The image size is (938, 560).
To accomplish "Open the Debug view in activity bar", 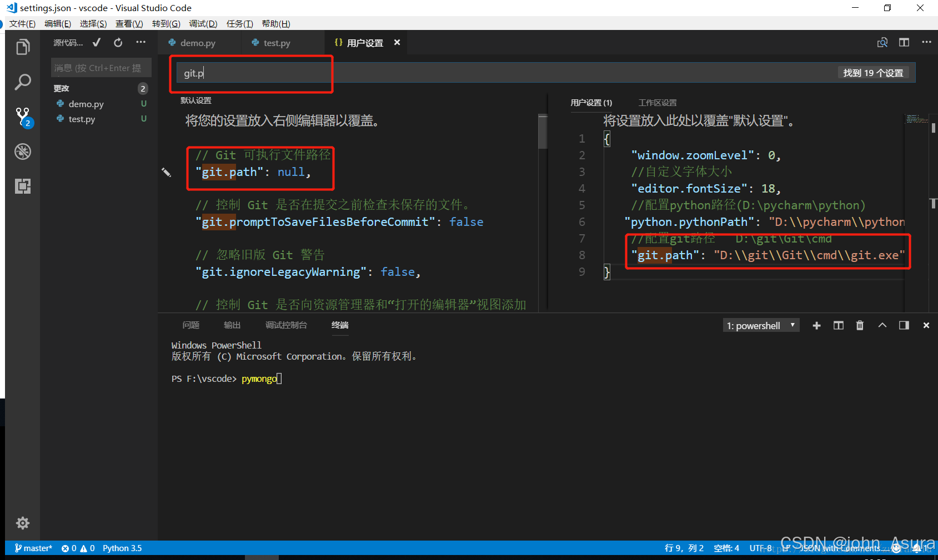I will pos(23,152).
